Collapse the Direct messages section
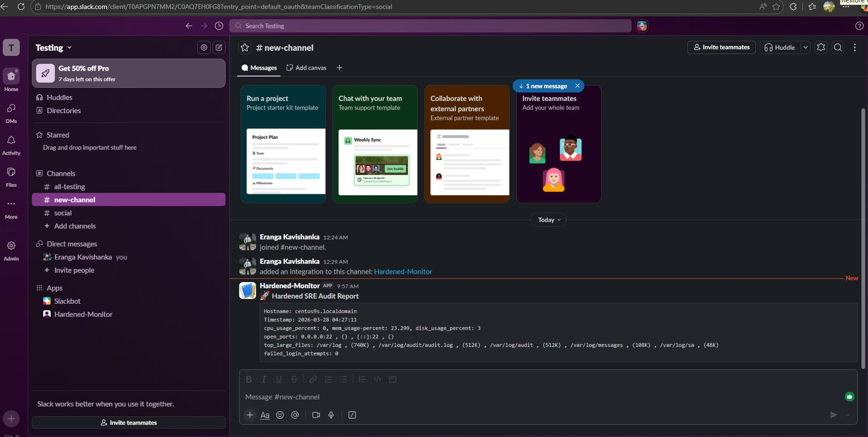 pyautogui.click(x=72, y=244)
